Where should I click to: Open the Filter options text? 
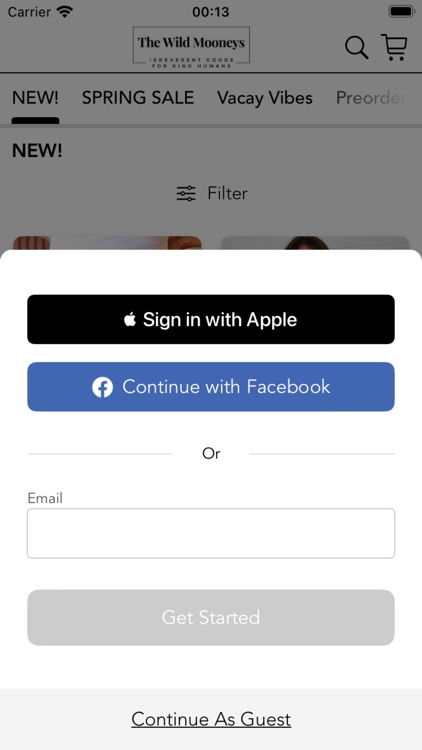click(227, 193)
